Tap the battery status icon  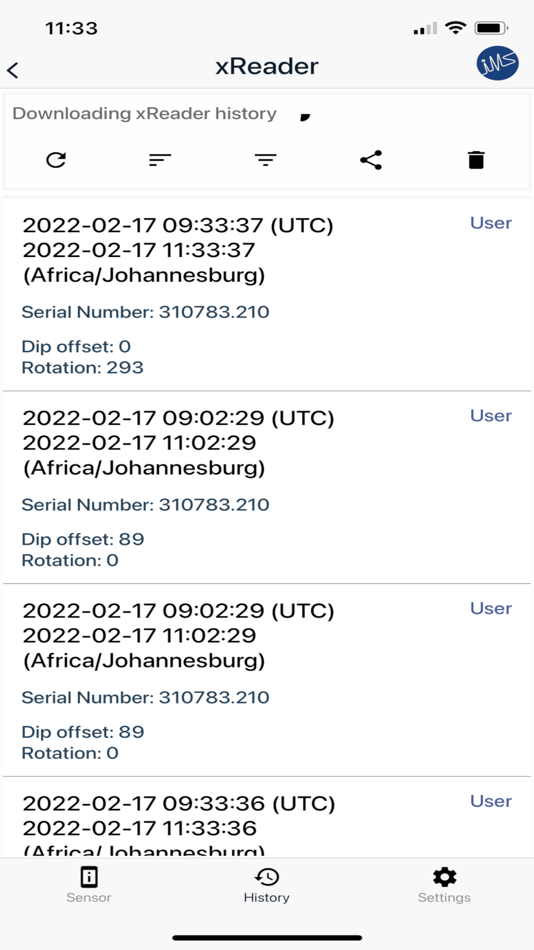(492, 28)
